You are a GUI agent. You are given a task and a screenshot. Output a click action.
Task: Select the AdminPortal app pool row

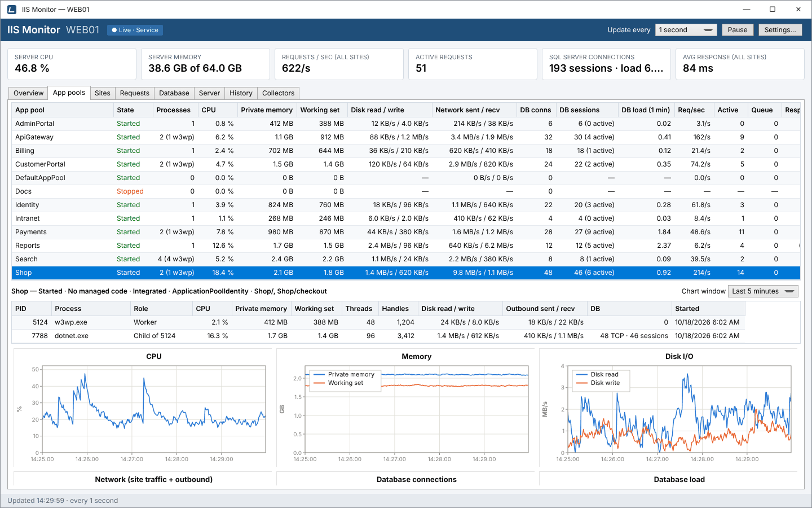(x=406, y=124)
